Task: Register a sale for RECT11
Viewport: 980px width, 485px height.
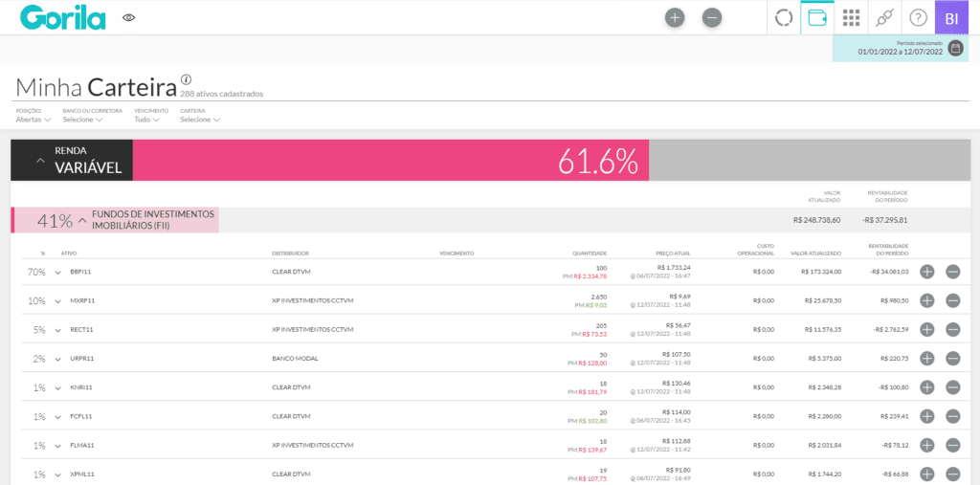Action: (x=952, y=329)
